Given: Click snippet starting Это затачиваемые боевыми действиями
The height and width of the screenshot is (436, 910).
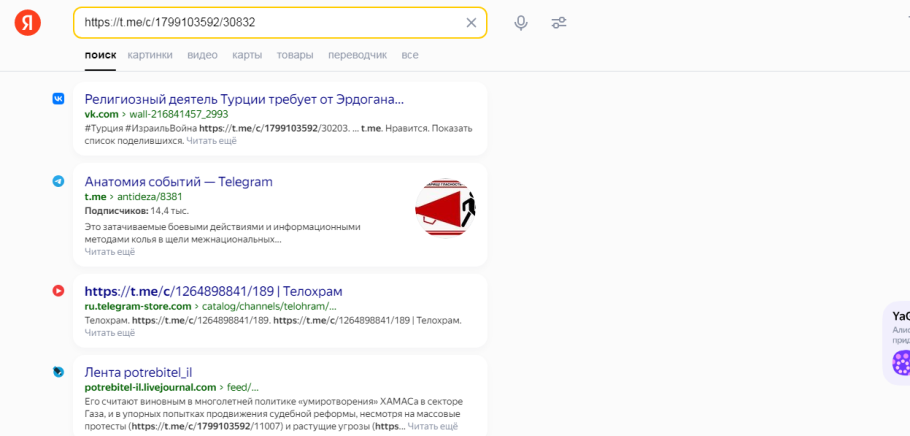Looking at the screenshot, I should pyautogui.click(x=223, y=233).
